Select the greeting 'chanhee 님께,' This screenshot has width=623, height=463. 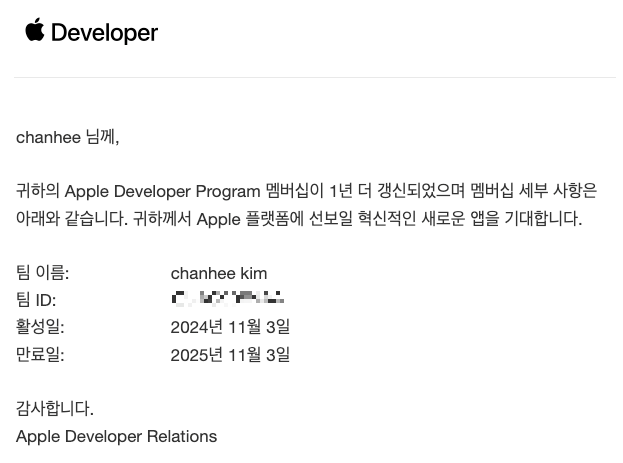click(x=68, y=138)
